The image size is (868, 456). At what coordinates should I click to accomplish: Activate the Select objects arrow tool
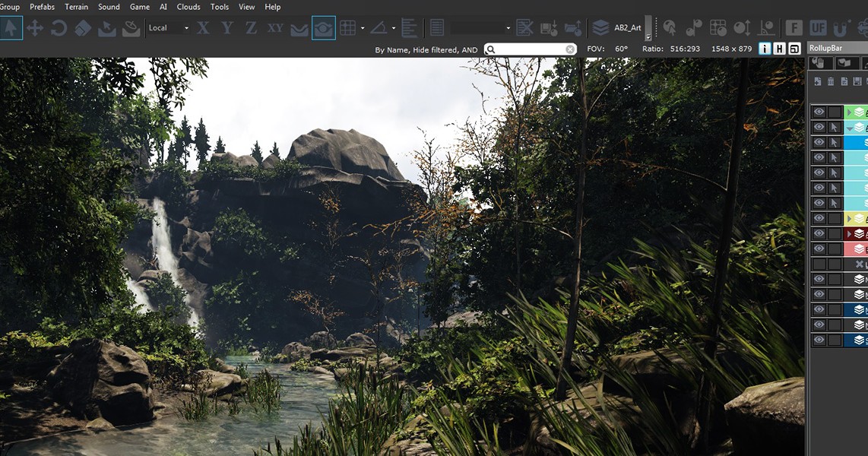[11, 27]
